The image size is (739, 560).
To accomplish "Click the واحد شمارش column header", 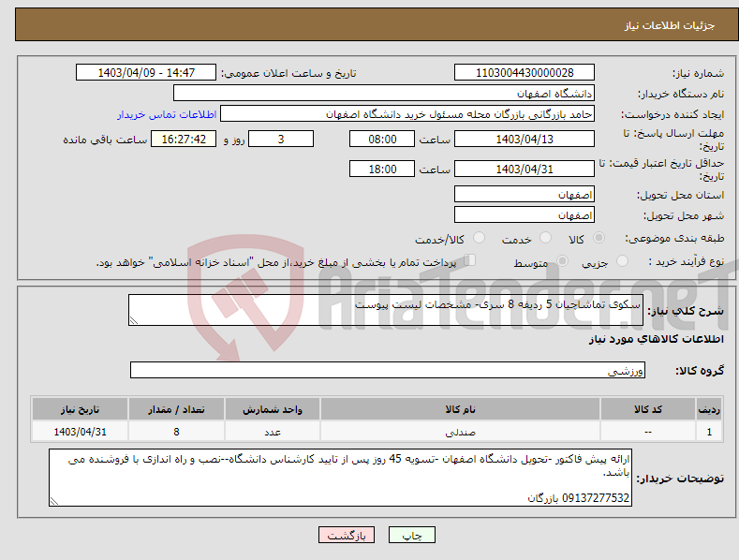I will click(273, 409).
